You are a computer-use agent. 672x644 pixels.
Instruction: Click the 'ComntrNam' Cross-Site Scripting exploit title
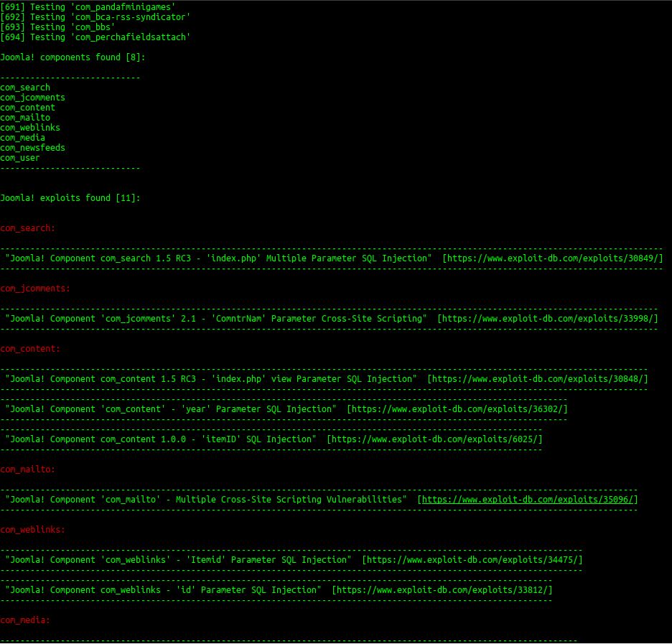216,319
